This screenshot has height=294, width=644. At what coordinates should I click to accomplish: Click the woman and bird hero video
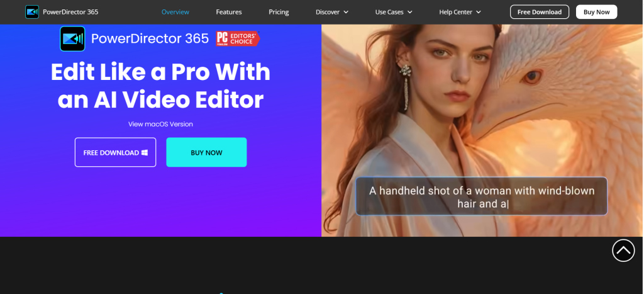482,130
